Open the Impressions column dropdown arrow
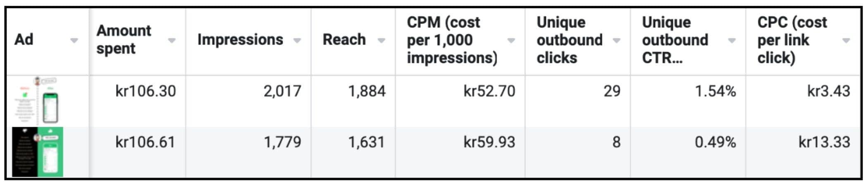Viewport: 868px width, 190px height. (x=297, y=40)
